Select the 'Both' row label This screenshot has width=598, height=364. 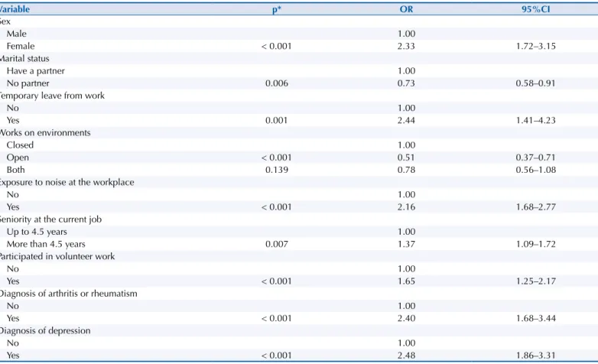pyautogui.click(x=15, y=170)
